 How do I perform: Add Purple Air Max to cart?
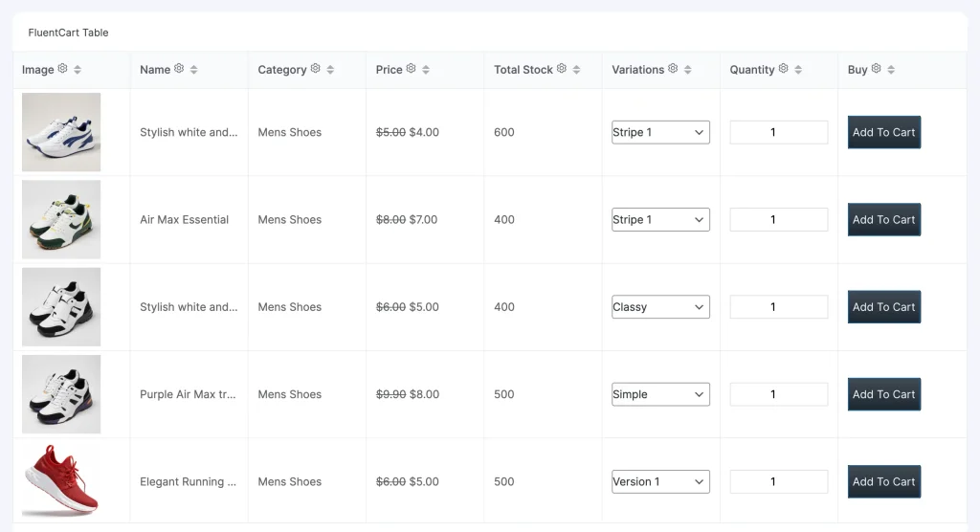(883, 394)
